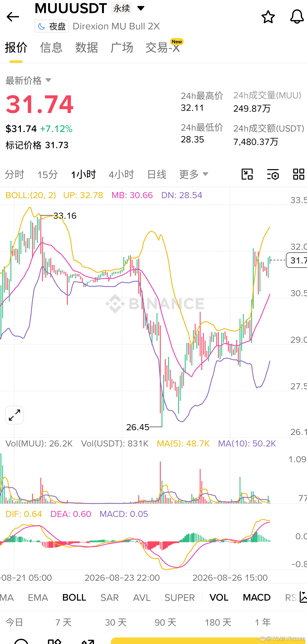The image size is (307, 644).
Task: Switch to the 信息 tab
Action: [x=51, y=47]
